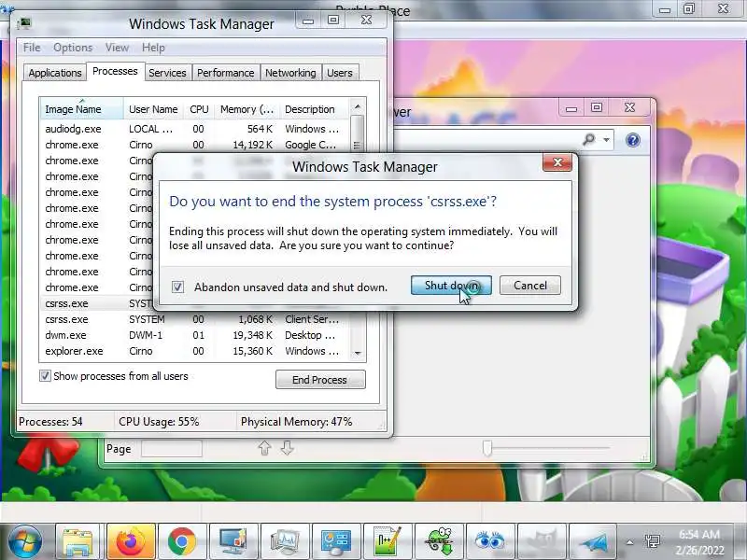
Task: Click the Page number input field
Action: [x=172, y=449]
